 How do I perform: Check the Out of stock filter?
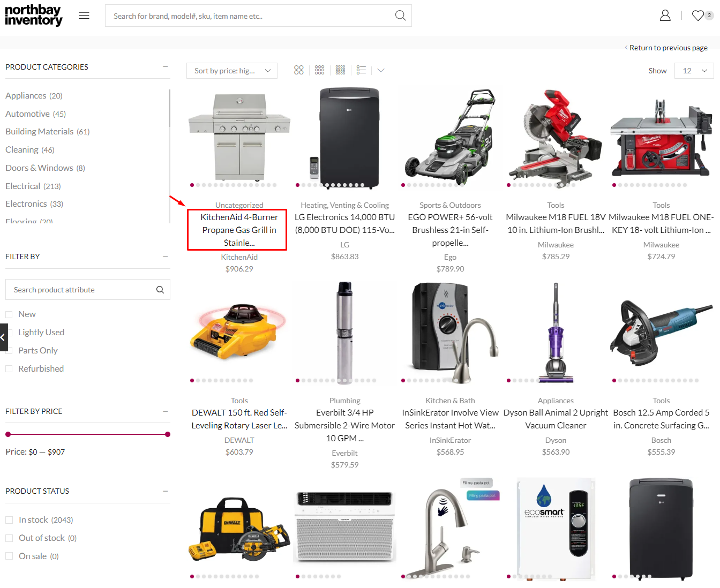click(x=9, y=538)
